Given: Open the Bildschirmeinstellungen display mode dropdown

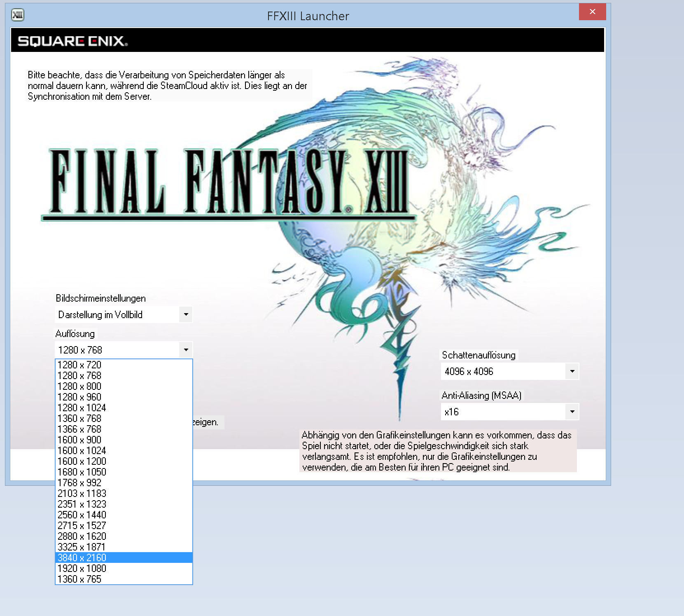Looking at the screenshot, I should pyautogui.click(x=124, y=314).
